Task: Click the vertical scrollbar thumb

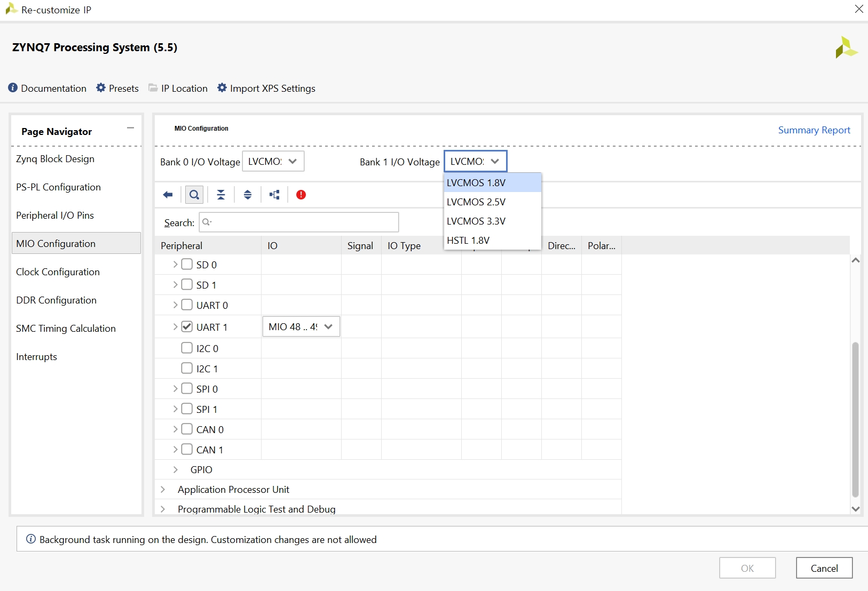Action: coord(855,419)
